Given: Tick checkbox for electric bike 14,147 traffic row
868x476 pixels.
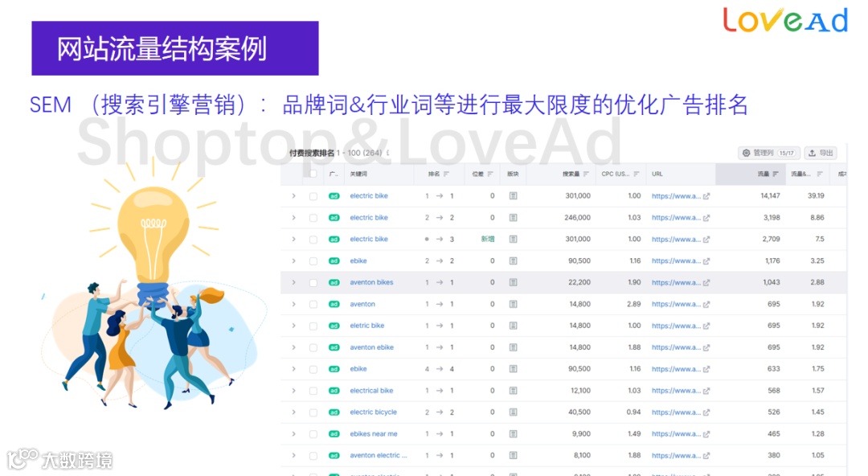Looking at the screenshot, I should (313, 196).
